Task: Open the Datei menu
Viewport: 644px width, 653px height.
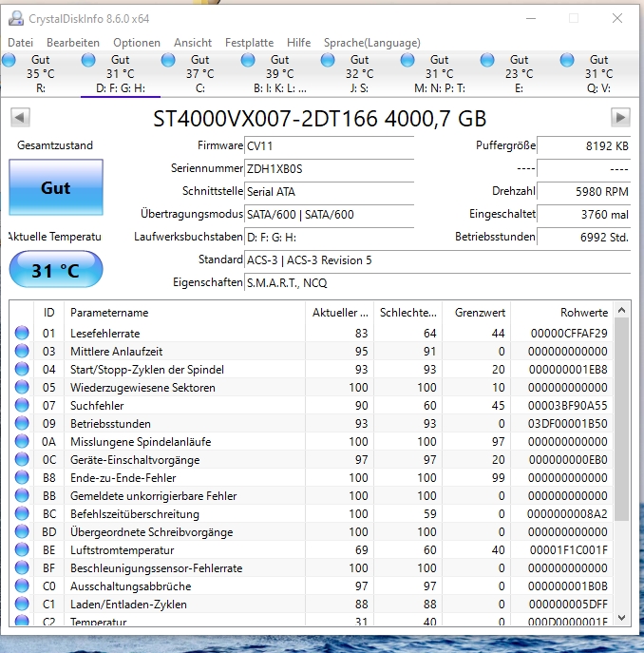Action: pos(20,43)
